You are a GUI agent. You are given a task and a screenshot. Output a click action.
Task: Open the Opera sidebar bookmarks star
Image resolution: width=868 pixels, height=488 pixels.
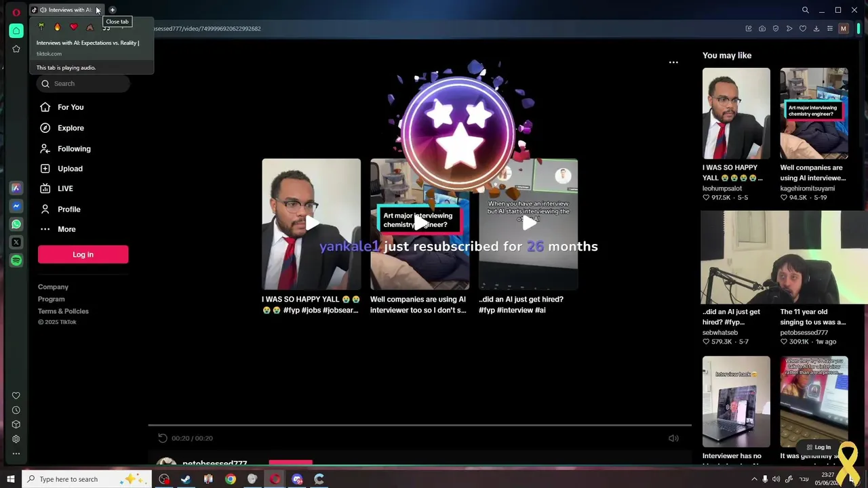tap(16, 49)
